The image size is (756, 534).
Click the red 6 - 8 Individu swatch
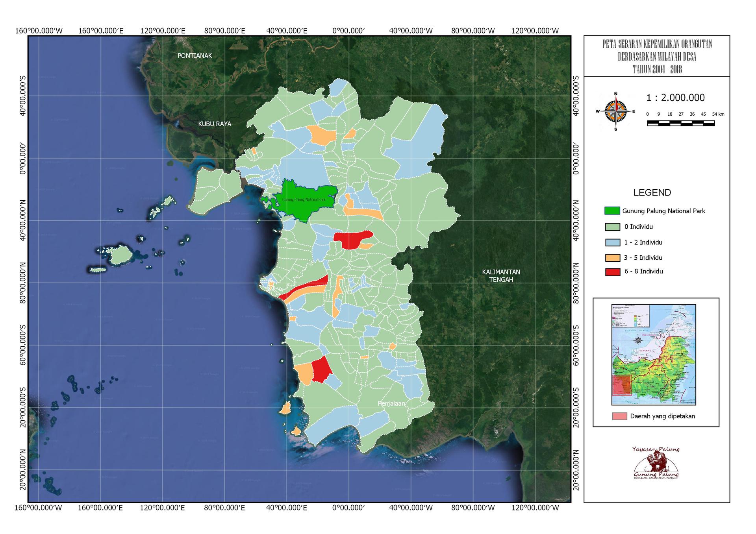612,272
